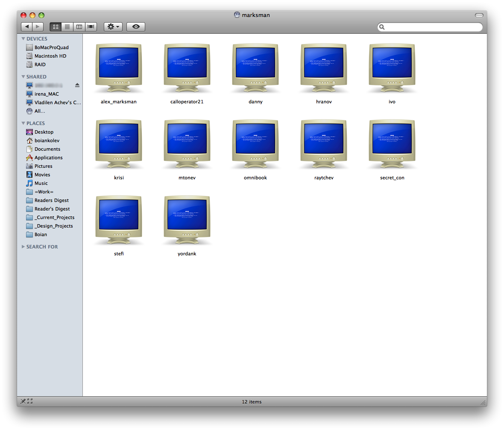
Task: Open Applications in the sidebar
Action: tap(48, 158)
